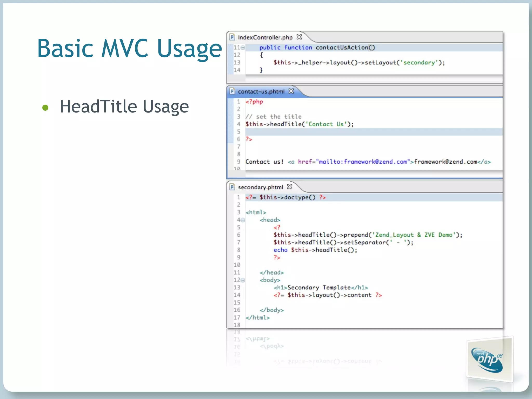
Task: Select the IndexController.php editor tab
Action: 265,37
